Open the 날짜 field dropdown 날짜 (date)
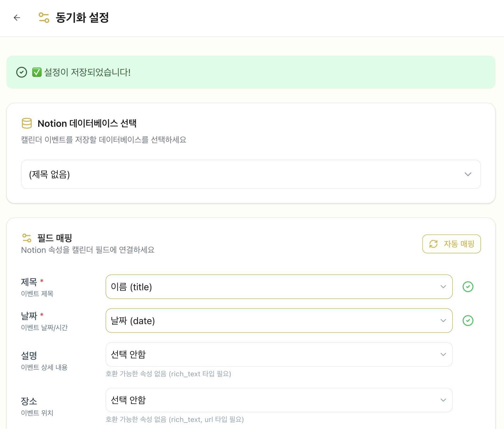 tap(279, 321)
